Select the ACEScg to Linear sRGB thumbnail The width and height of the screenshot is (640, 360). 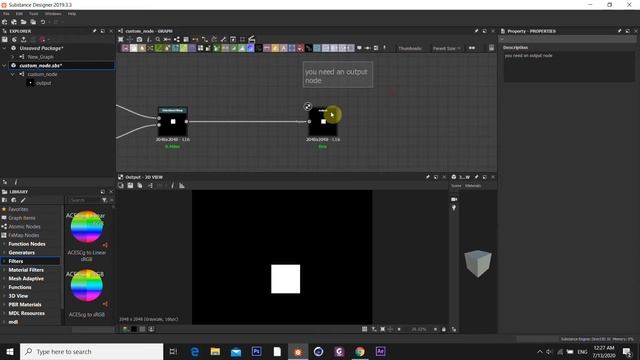pos(87,227)
